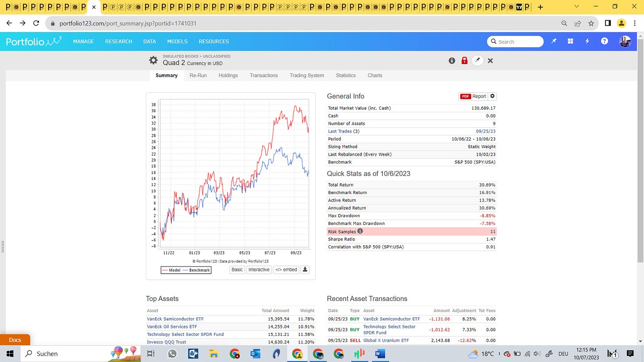Viewport: 644px width, 362px height.
Task: Click the portfolio settings gear next to Quad 2
Action: click(153, 60)
